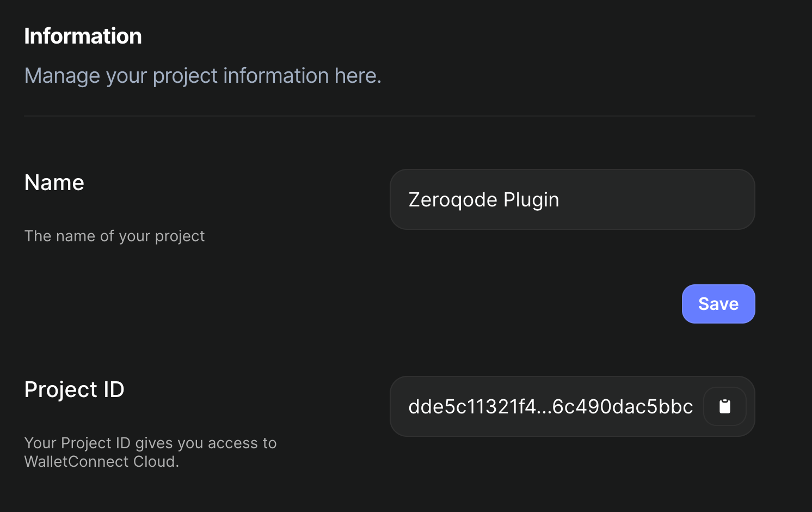Click the 'WalletConnect Cloud.' text

(x=102, y=461)
